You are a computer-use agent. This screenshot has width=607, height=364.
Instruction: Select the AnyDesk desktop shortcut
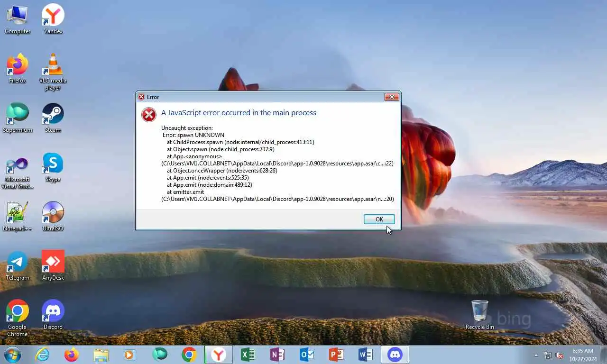coord(53,265)
